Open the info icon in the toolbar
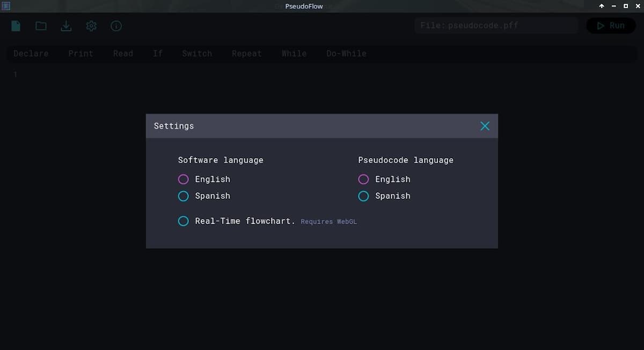Screen dimensions: 644x350 pos(116,26)
